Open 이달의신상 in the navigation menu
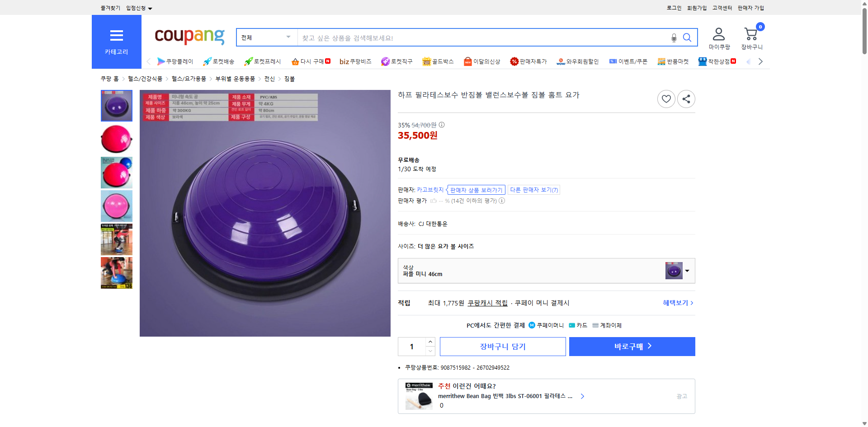 (482, 61)
